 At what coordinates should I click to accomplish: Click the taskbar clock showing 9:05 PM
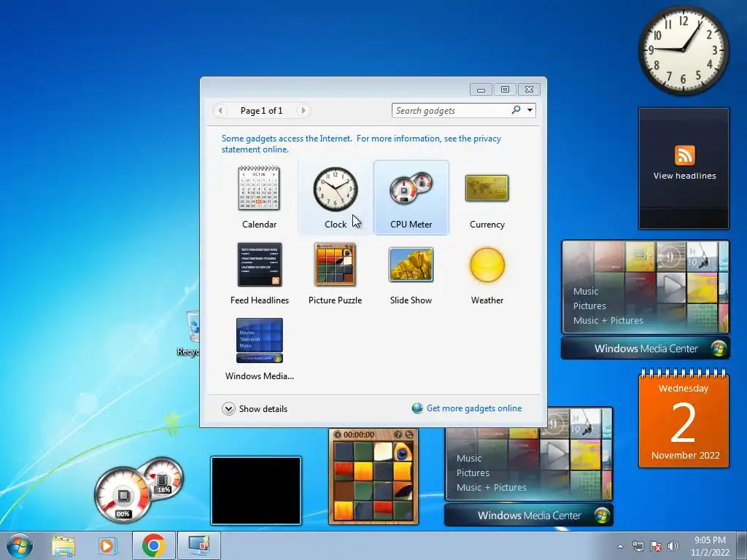point(710,545)
